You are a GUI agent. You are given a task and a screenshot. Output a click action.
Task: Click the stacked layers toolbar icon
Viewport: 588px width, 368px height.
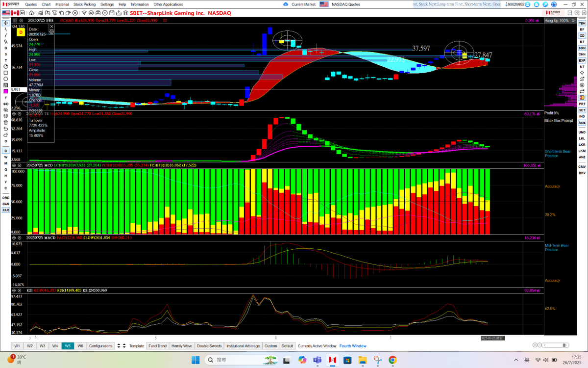pos(125,13)
